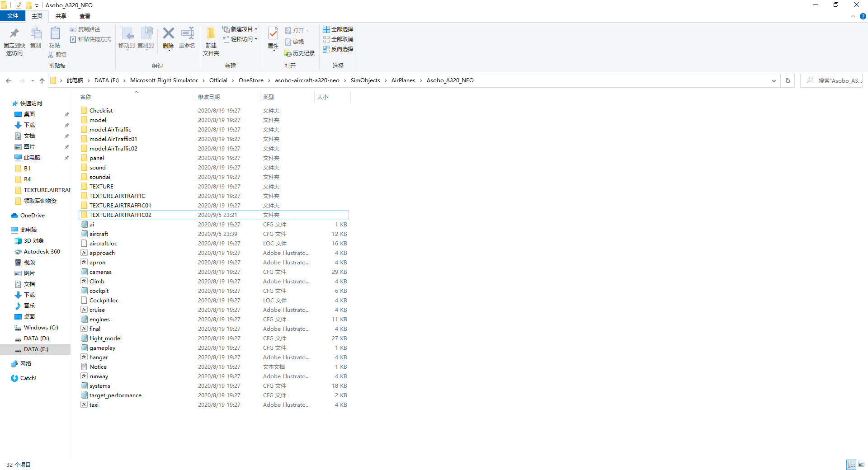This screenshot has height=470, width=868.
Task: Select the TEXTURE.AIRTRAFFIC02 folder
Action: tap(214, 215)
